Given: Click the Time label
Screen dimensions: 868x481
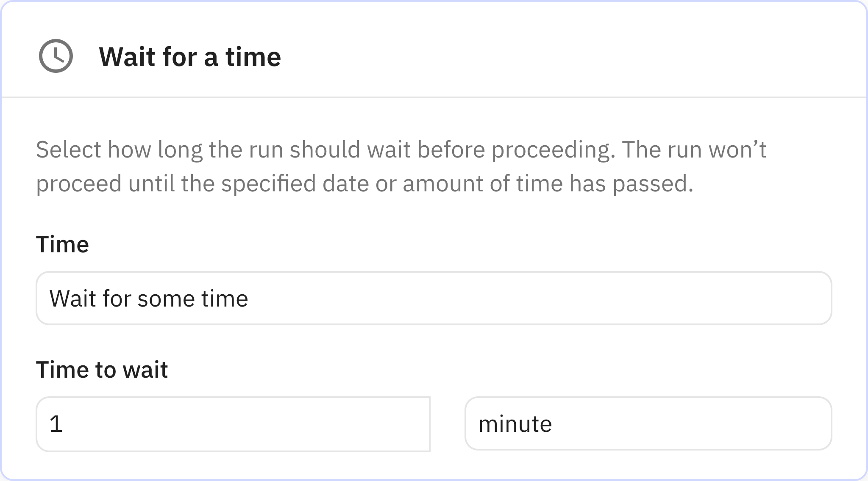Looking at the screenshot, I should coord(63,243).
